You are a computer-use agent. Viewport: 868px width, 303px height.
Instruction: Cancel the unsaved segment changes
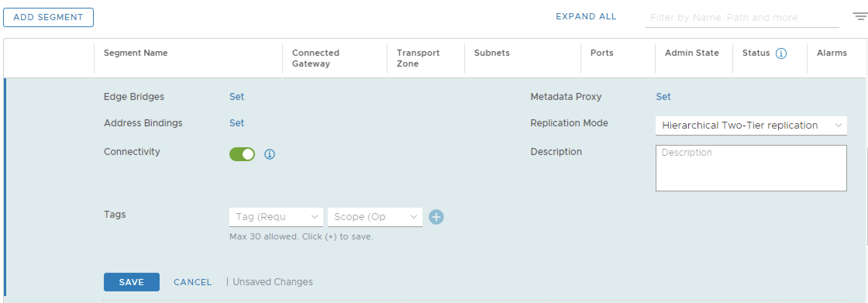click(x=193, y=282)
